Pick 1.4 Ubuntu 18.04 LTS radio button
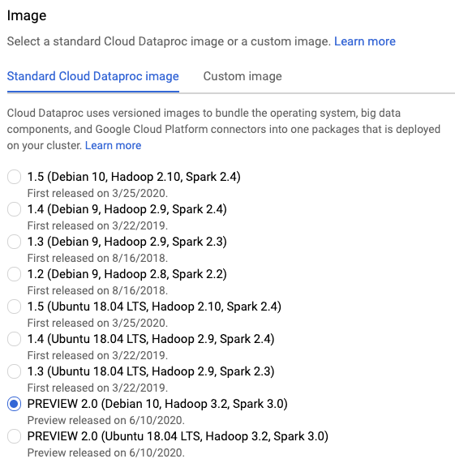The width and height of the screenshot is (455, 476). [14, 339]
